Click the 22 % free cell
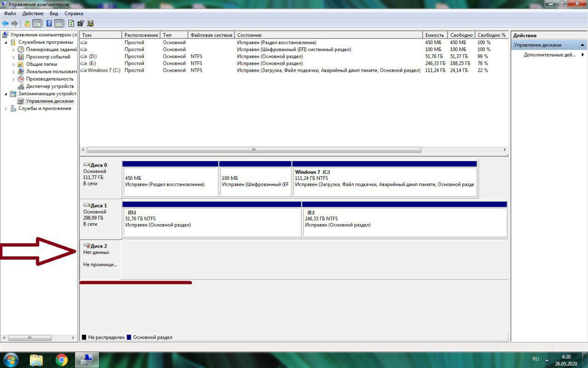The width and height of the screenshot is (588, 368). click(x=483, y=70)
